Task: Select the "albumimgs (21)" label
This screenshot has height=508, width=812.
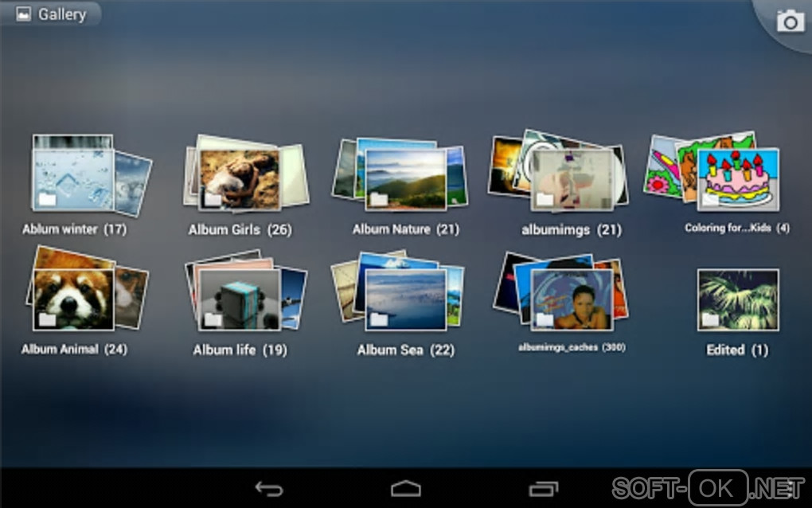Action: click(x=572, y=229)
